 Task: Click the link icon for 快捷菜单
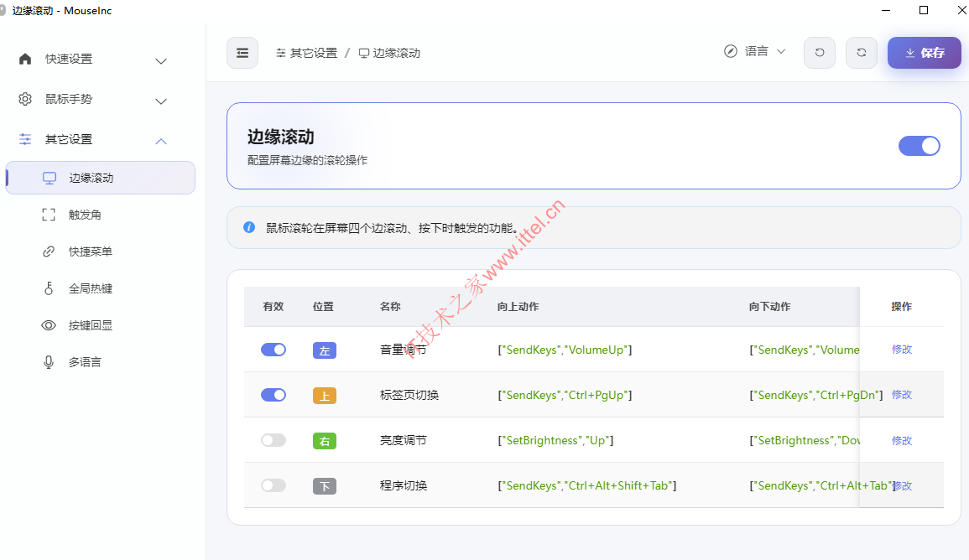click(49, 251)
